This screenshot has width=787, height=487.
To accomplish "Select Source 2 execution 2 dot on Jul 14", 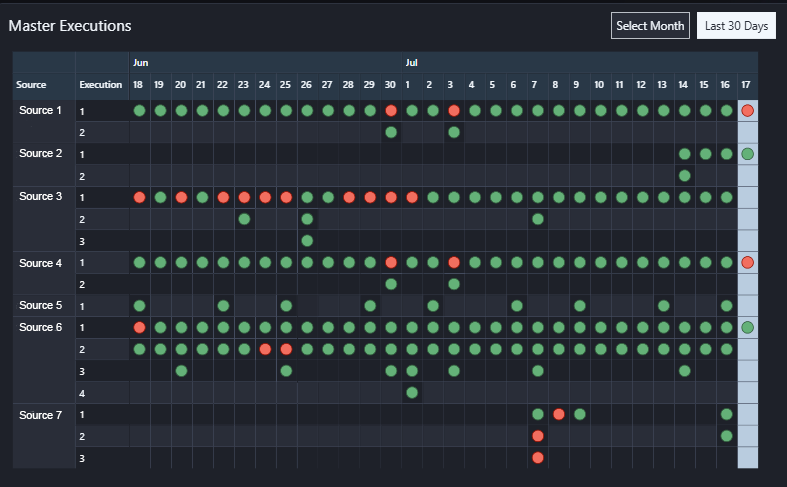I will click(x=684, y=176).
